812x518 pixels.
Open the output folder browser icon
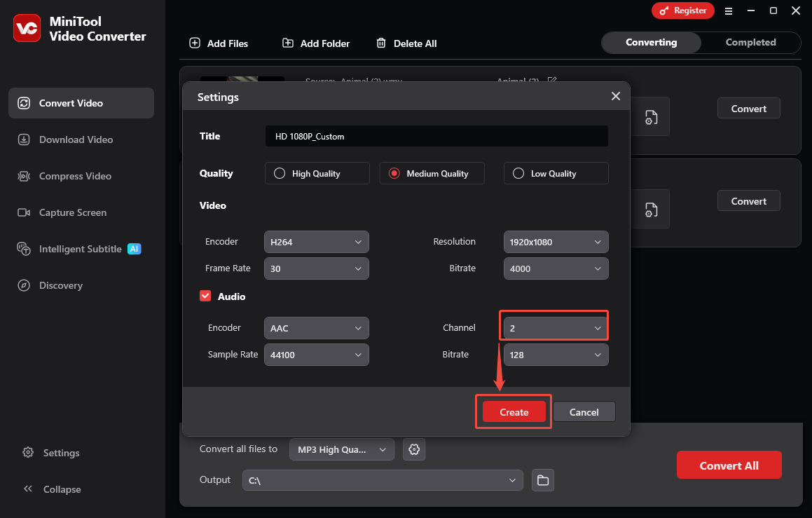click(x=543, y=480)
